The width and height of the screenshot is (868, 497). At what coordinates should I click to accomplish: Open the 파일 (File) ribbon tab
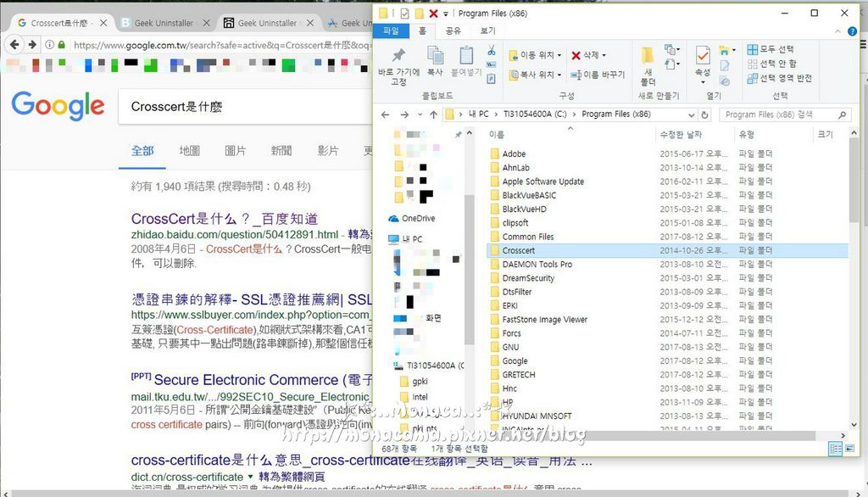(391, 31)
